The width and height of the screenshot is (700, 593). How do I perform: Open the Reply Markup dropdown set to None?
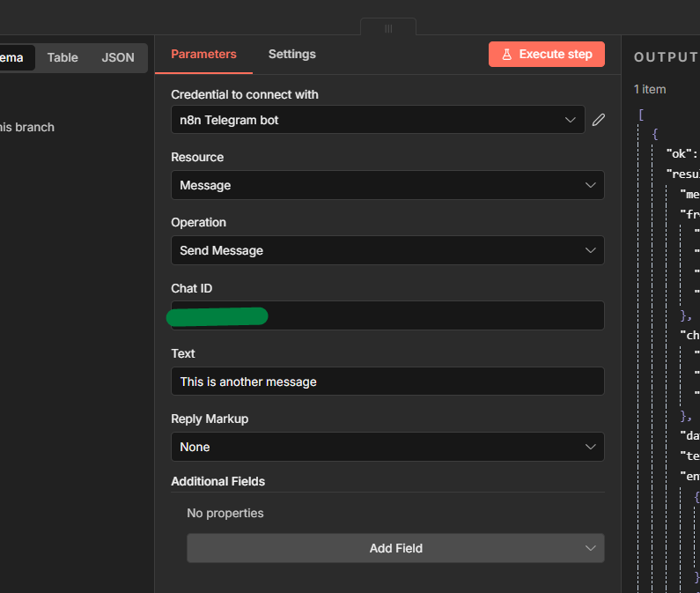(387, 447)
